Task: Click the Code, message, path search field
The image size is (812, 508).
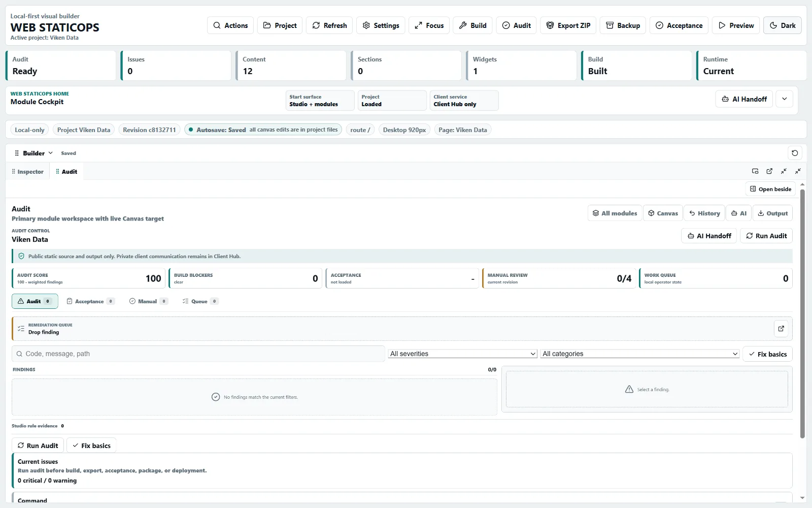Action: [x=198, y=354]
